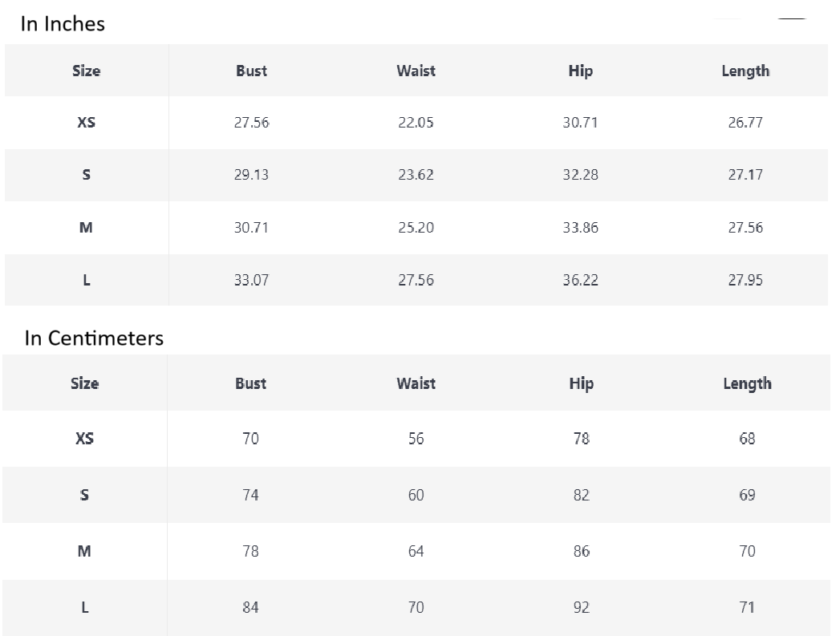Image resolution: width=840 pixels, height=636 pixels.
Task: Click the 'In Inches' heading
Action: point(63,24)
